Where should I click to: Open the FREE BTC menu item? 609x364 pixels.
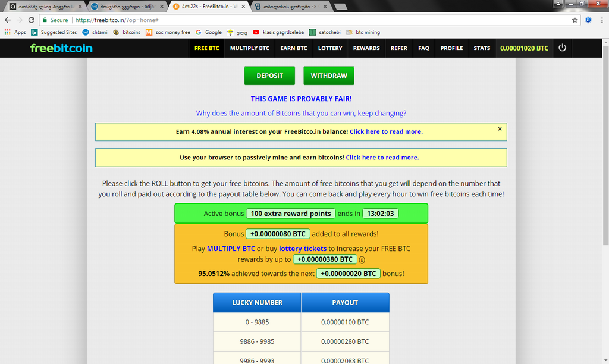pyautogui.click(x=206, y=48)
